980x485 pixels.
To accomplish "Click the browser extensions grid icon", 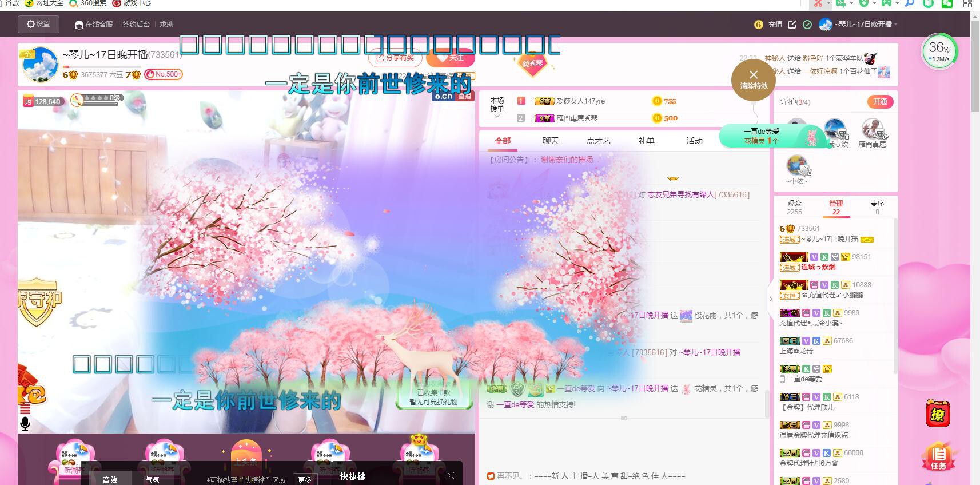I will click(967, 3).
